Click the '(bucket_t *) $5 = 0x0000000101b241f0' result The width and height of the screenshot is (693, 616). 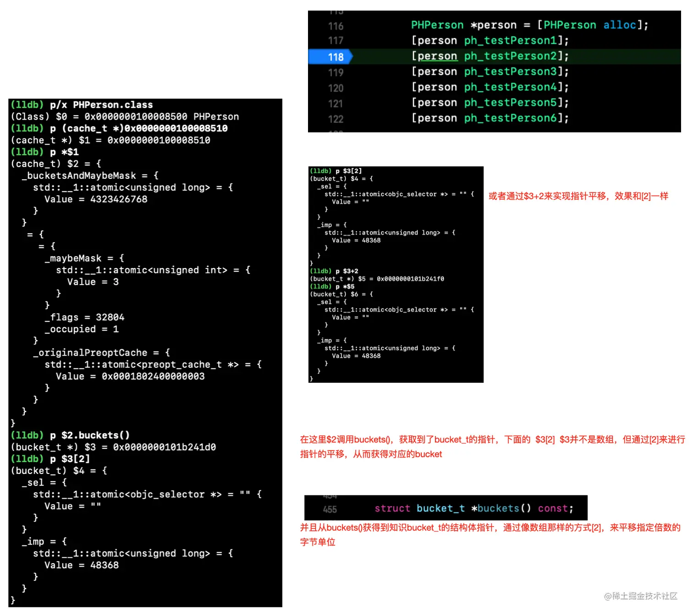point(377,279)
